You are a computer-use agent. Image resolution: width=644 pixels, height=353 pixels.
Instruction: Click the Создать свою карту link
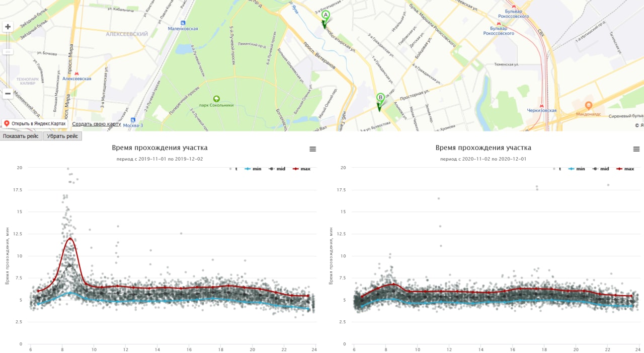pos(96,123)
